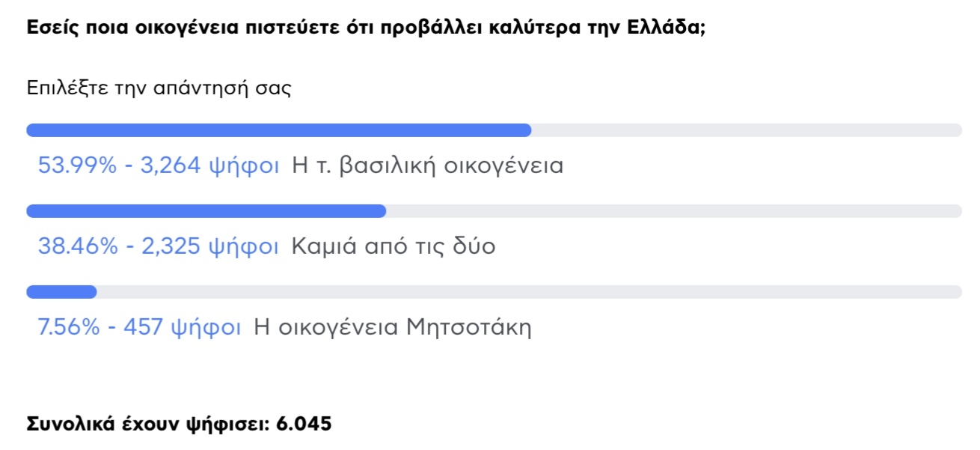The image size is (980, 450).
Task: Click the short blue fill of the Μητσοτάκη bar
Action: (61, 292)
